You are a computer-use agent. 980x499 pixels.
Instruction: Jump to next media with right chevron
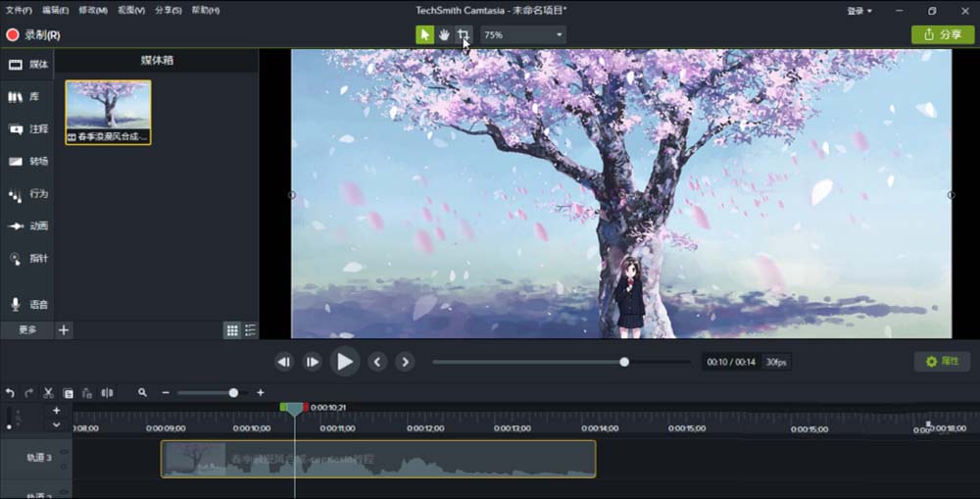coord(405,362)
